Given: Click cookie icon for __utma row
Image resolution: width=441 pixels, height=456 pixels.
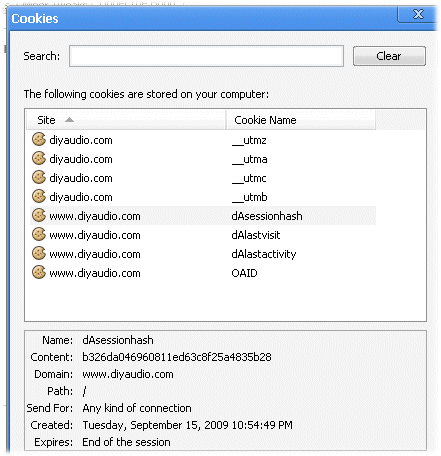Looking at the screenshot, I should [x=39, y=158].
